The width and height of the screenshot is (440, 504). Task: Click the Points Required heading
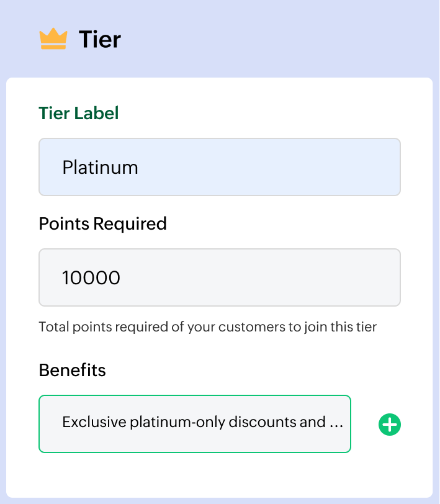tap(102, 223)
